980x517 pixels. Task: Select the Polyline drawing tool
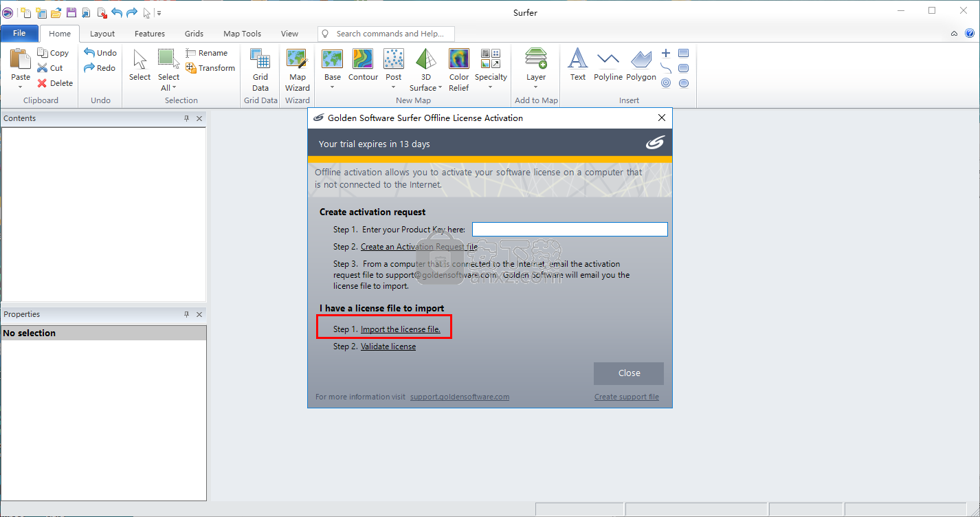608,65
